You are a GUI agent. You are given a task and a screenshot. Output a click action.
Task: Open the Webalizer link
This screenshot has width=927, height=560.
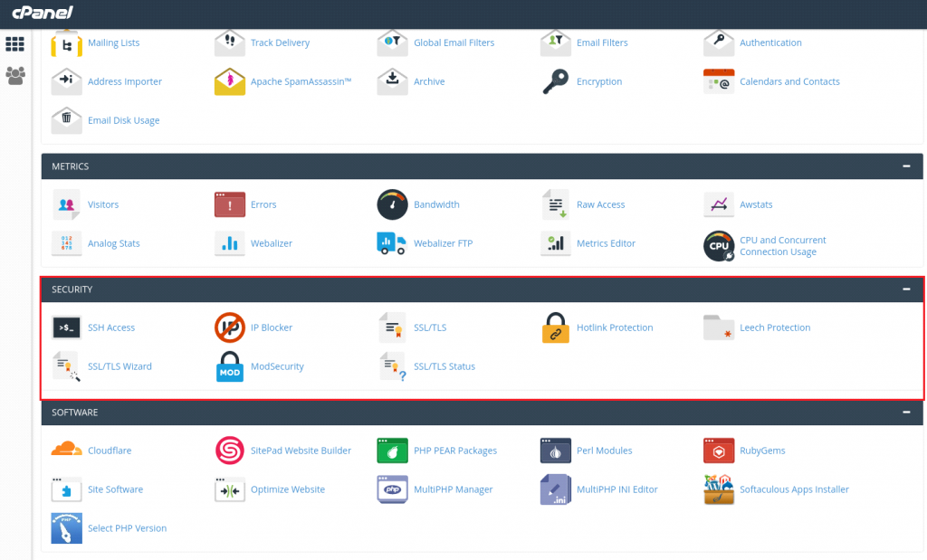(x=272, y=243)
